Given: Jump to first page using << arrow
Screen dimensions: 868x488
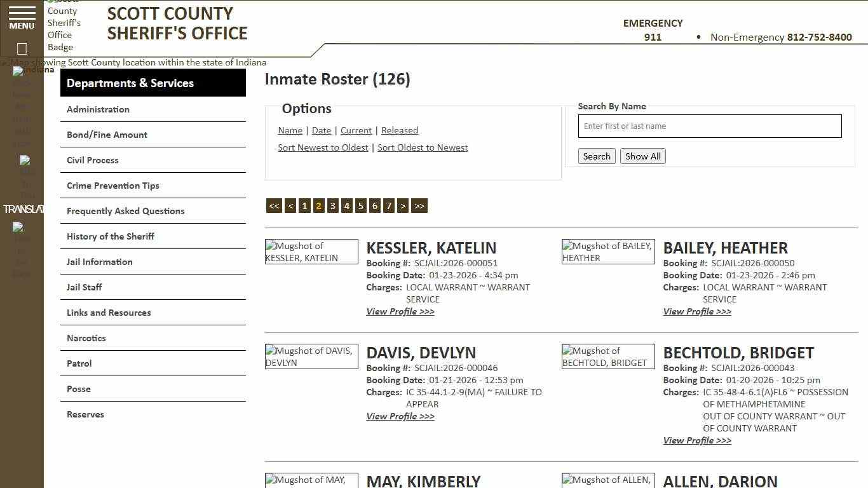Looking at the screenshot, I should 274,205.
